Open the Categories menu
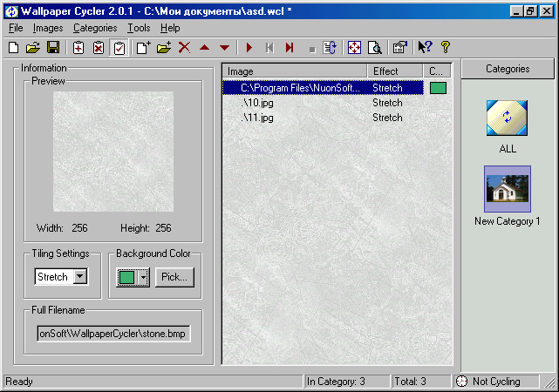Image resolution: width=559 pixels, height=392 pixels. pos(95,28)
